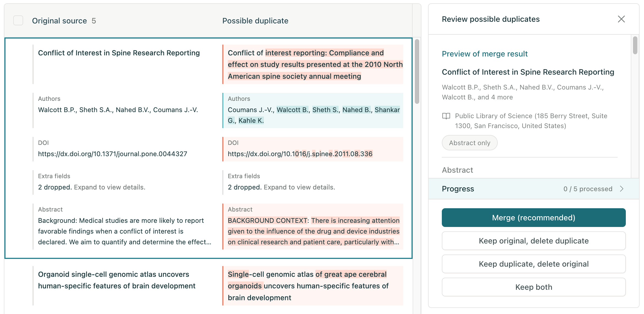
Task: Choose Keep duplicate, delete original
Action: click(x=534, y=264)
